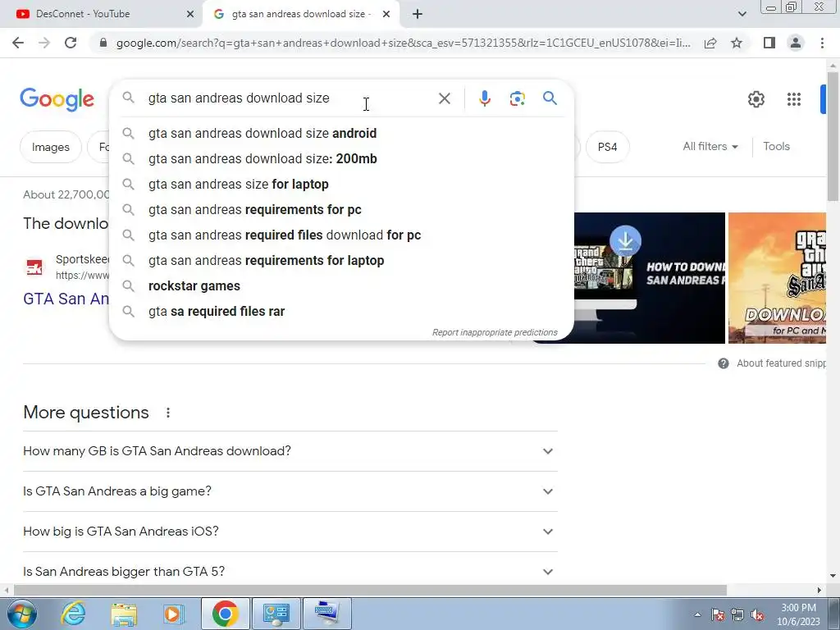The height and width of the screenshot is (630, 840).
Task: Filter results by PS4
Action: pyautogui.click(x=607, y=147)
